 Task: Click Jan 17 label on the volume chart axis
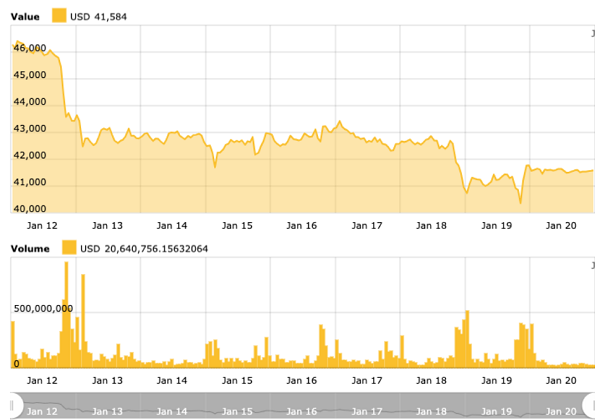pos(368,381)
